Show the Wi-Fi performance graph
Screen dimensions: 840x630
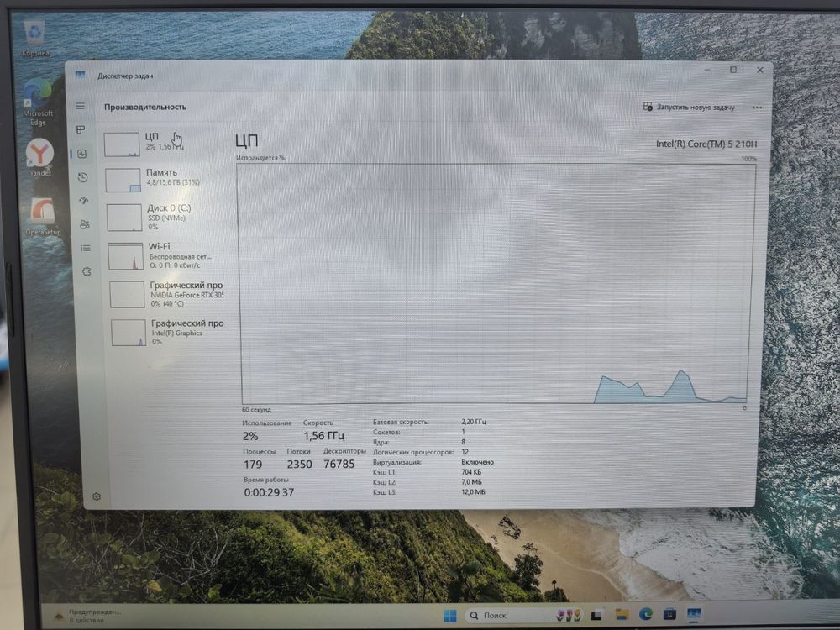tap(166, 255)
